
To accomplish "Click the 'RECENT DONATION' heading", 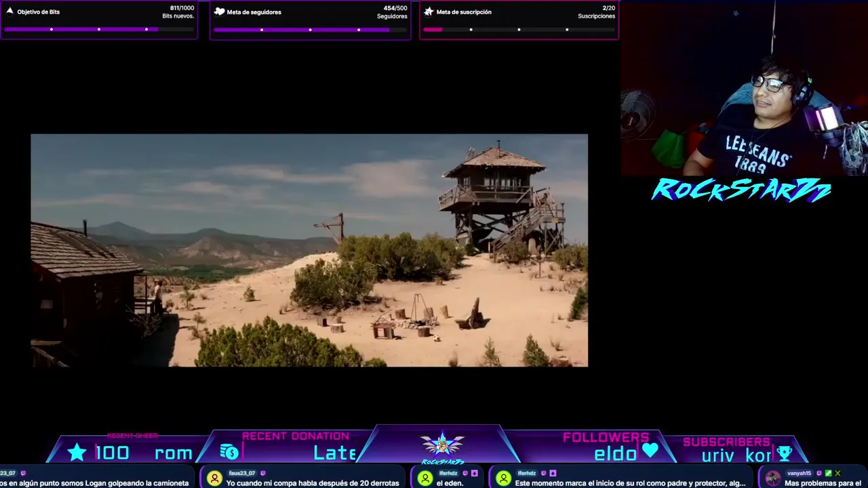I will 296,436.
